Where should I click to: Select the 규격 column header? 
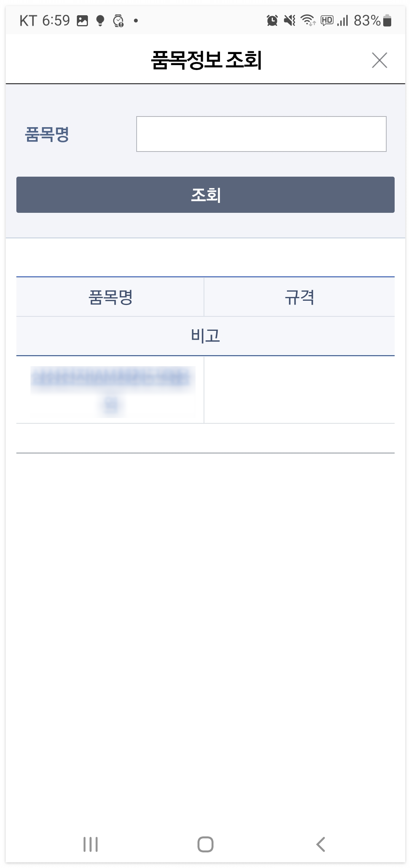[299, 297]
